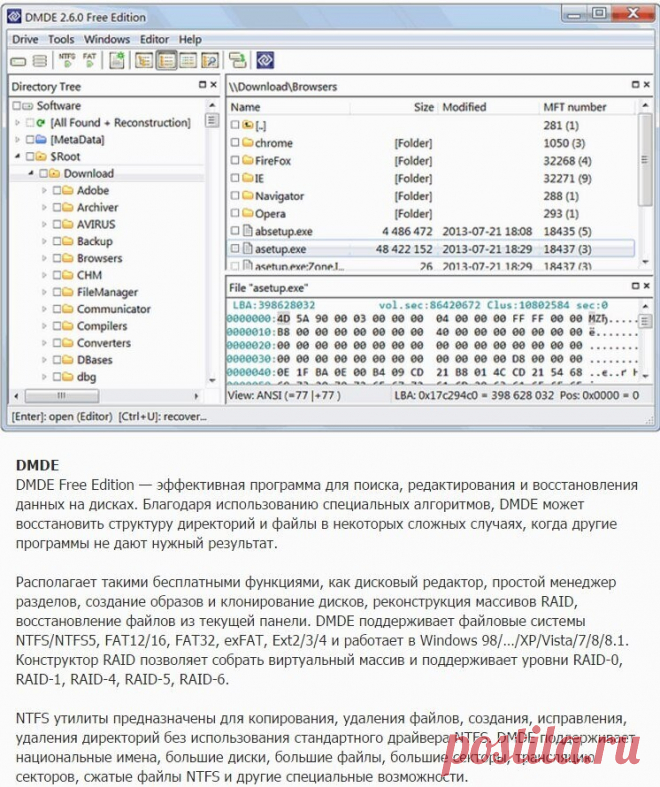This screenshot has height=787, width=660.
Task: Expand the [All Found + Reconstruction] node
Action: pyautogui.click(x=18, y=122)
